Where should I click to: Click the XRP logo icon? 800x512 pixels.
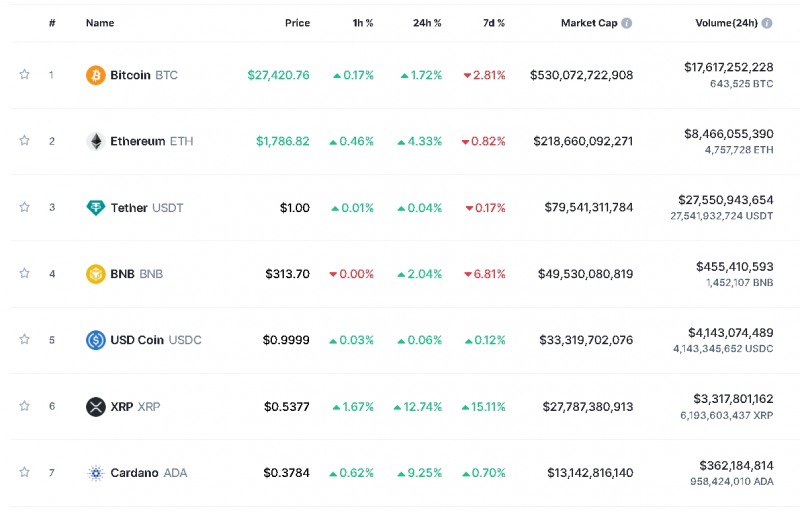[95, 407]
